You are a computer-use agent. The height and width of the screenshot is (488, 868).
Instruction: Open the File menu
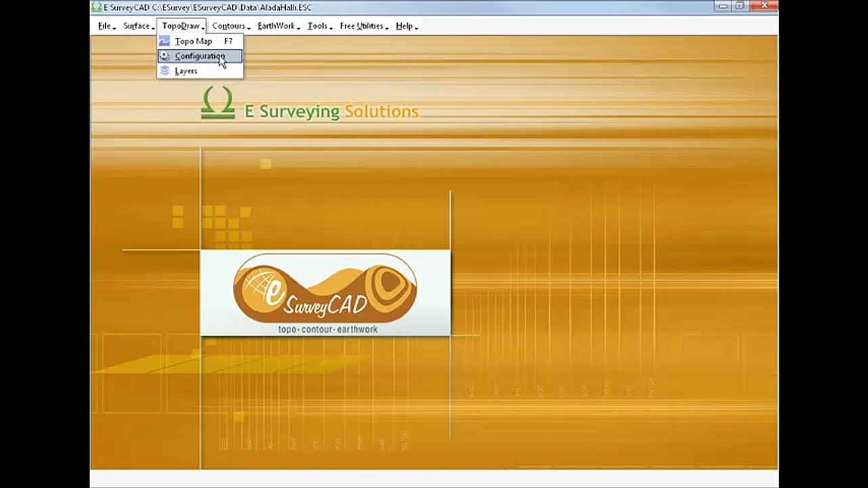pos(106,26)
